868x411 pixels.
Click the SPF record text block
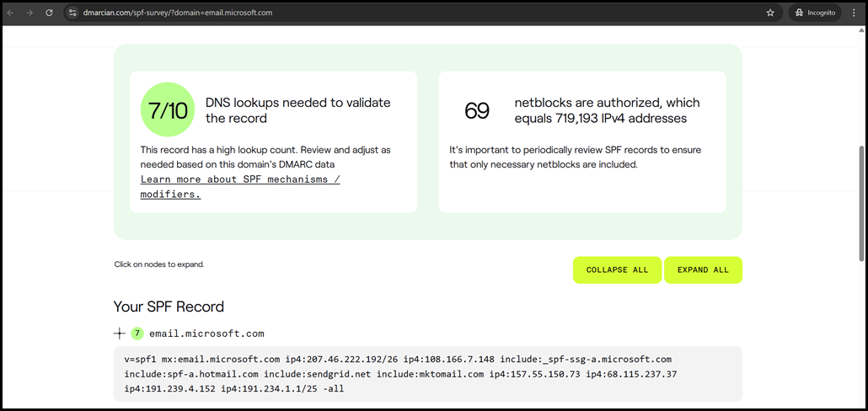coord(427,374)
